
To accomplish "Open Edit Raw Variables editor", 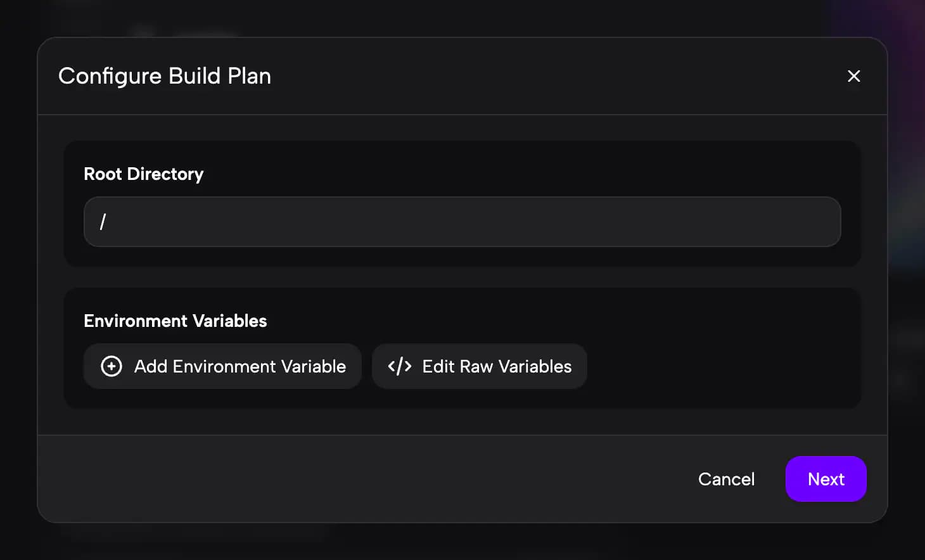I will click(480, 366).
